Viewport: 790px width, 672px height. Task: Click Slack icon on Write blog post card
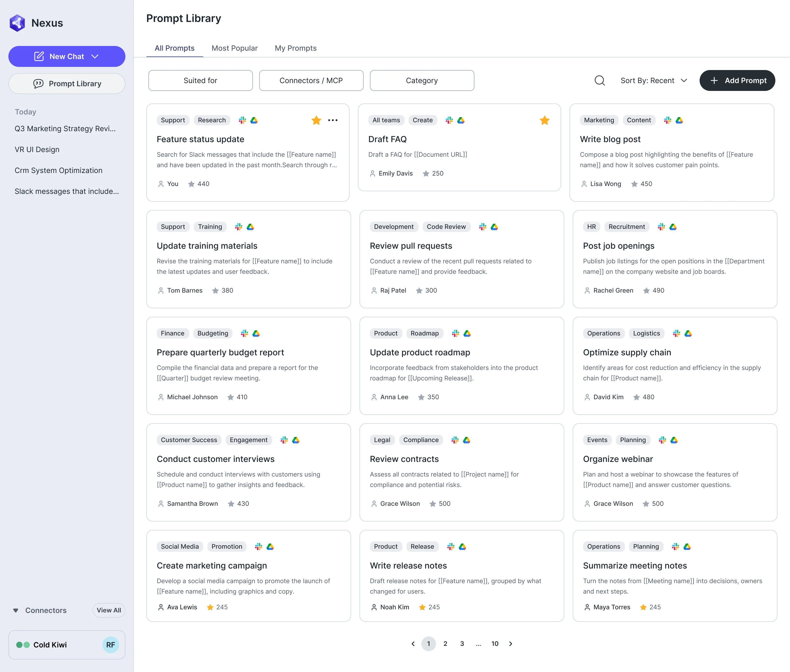click(x=667, y=120)
